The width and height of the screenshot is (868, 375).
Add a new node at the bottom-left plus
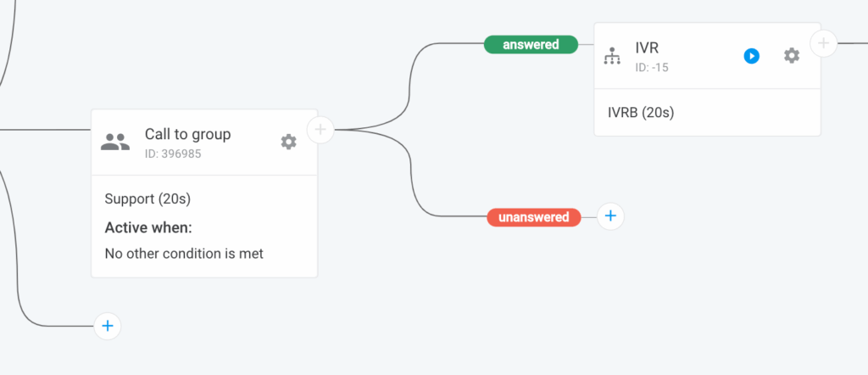pos(107,325)
